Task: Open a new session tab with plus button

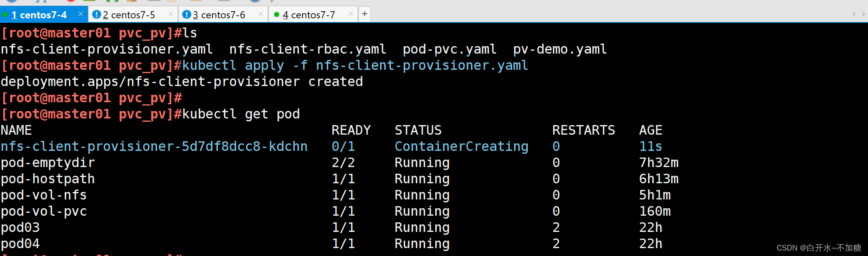Action: (365, 14)
